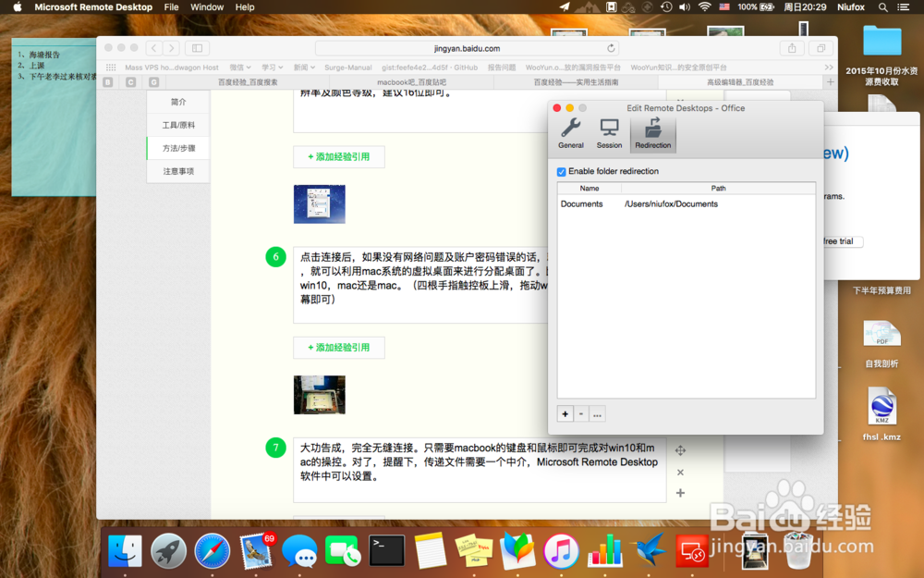The height and width of the screenshot is (578, 924).
Task: Go forward in Safari
Action: [x=171, y=48]
